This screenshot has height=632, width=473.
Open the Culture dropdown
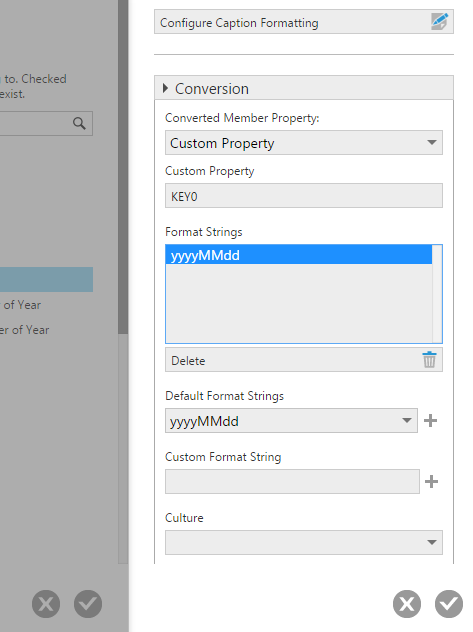(304, 542)
